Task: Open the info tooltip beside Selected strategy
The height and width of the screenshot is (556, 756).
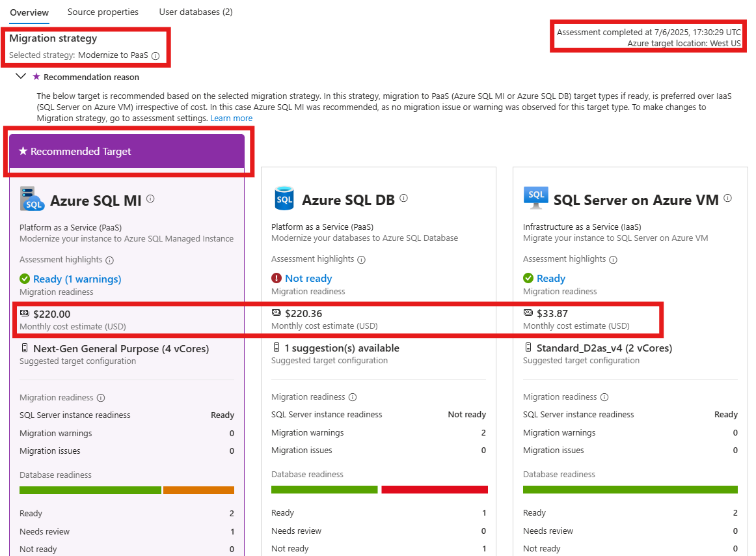Action: click(x=155, y=56)
